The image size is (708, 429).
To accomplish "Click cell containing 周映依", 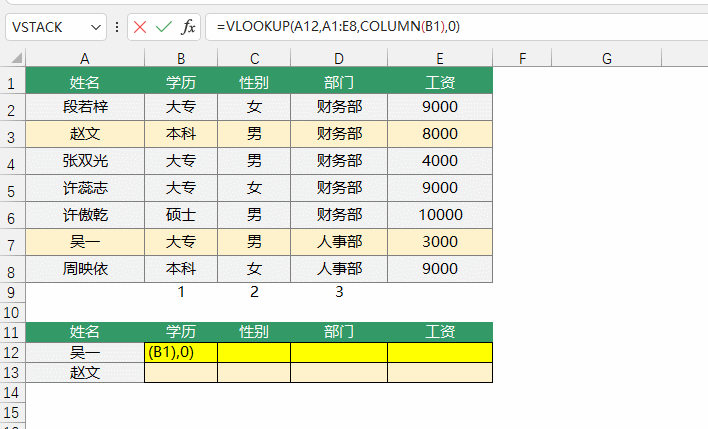I will (x=85, y=269).
